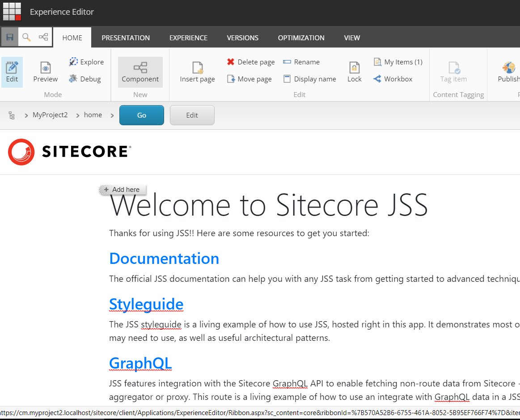Click home in the breadcrumb

[x=93, y=115]
